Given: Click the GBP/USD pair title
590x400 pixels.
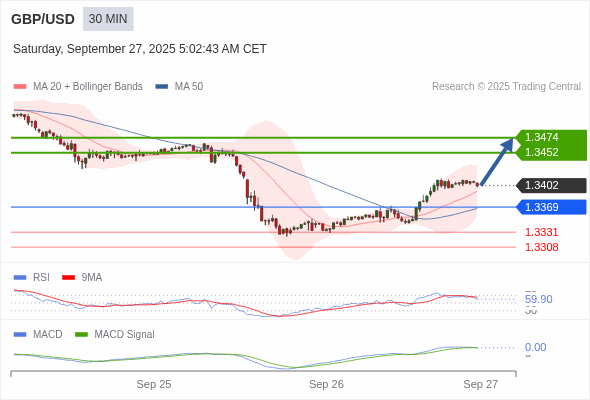Looking at the screenshot, I should point(43,19).
